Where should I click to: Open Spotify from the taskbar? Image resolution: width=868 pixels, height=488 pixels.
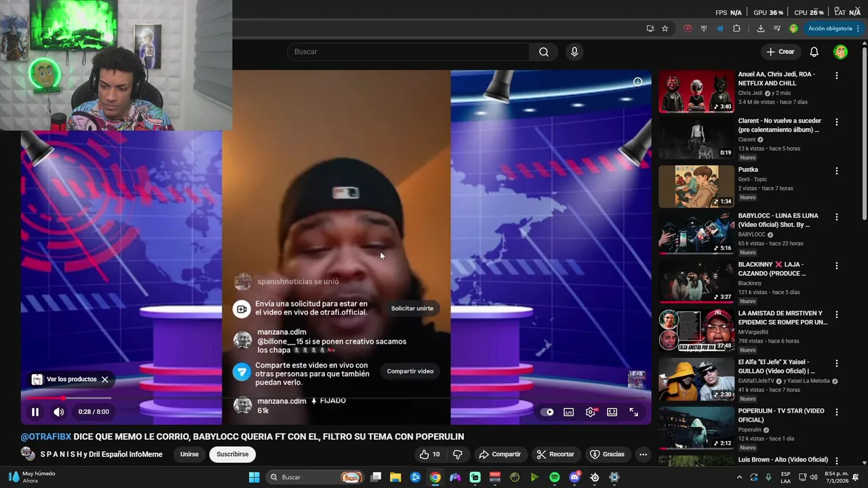pos(555,477)
